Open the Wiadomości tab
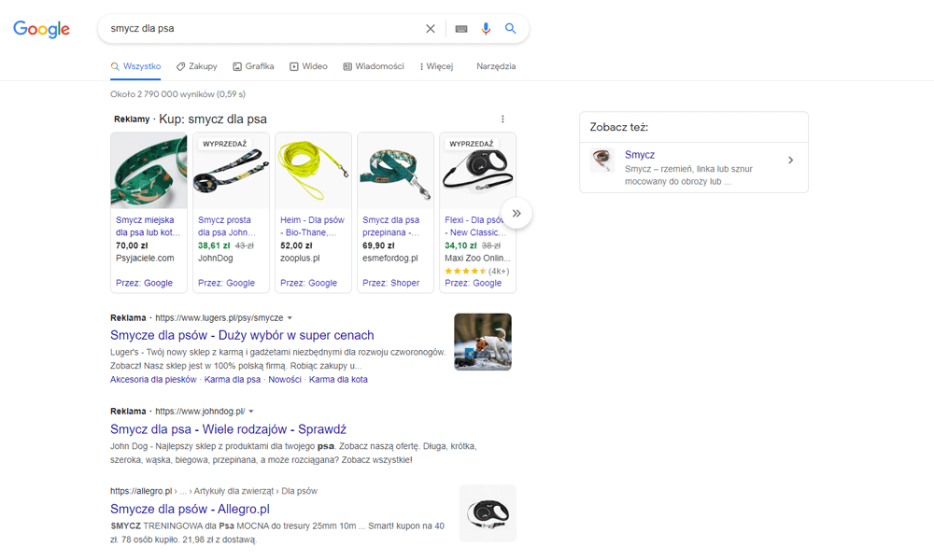 pos(374,66)
